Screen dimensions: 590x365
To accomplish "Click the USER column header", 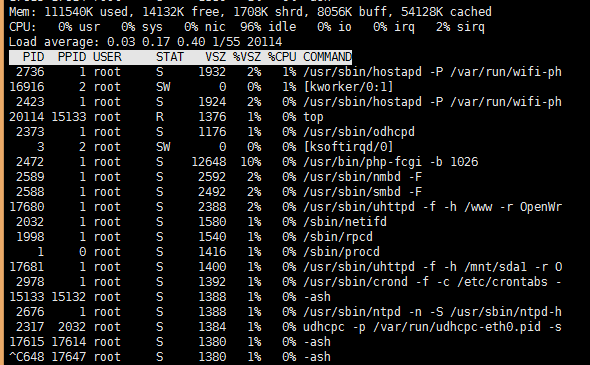I will pos(107,57).
